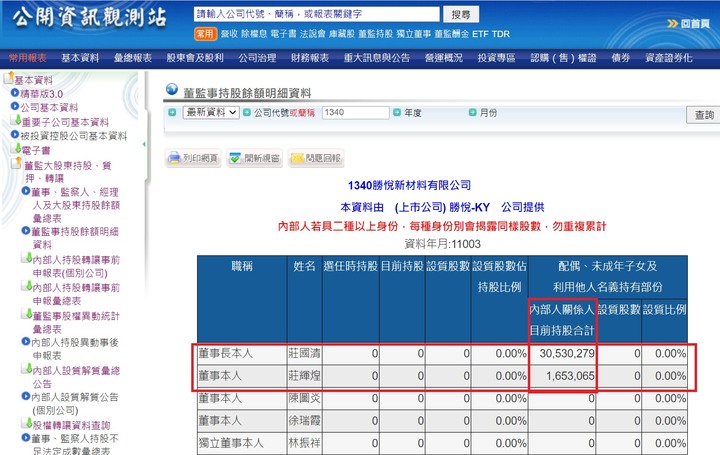Open the 基本資料 navigation menu
This screenshot has height=455, width=720.
[80, 58]
